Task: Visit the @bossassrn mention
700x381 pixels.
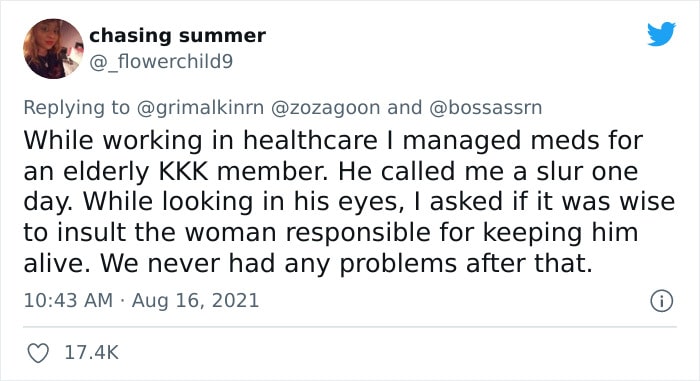Action: coord(486,108)
